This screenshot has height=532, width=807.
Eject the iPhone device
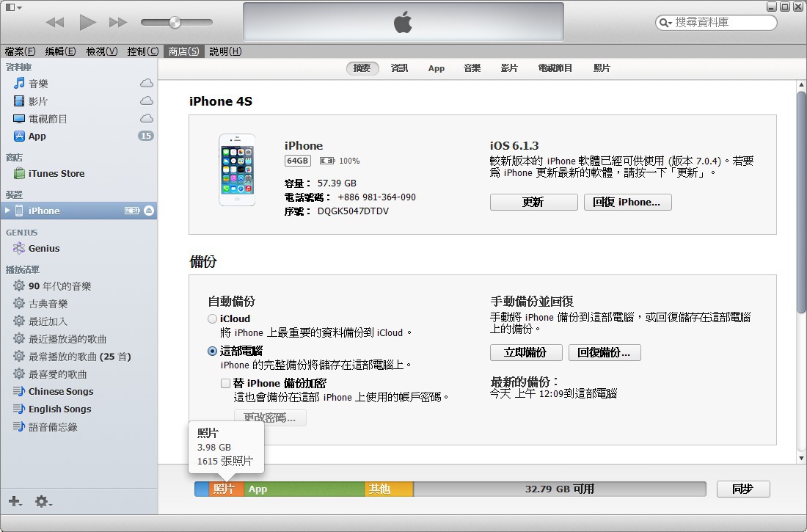coord(149,211)
